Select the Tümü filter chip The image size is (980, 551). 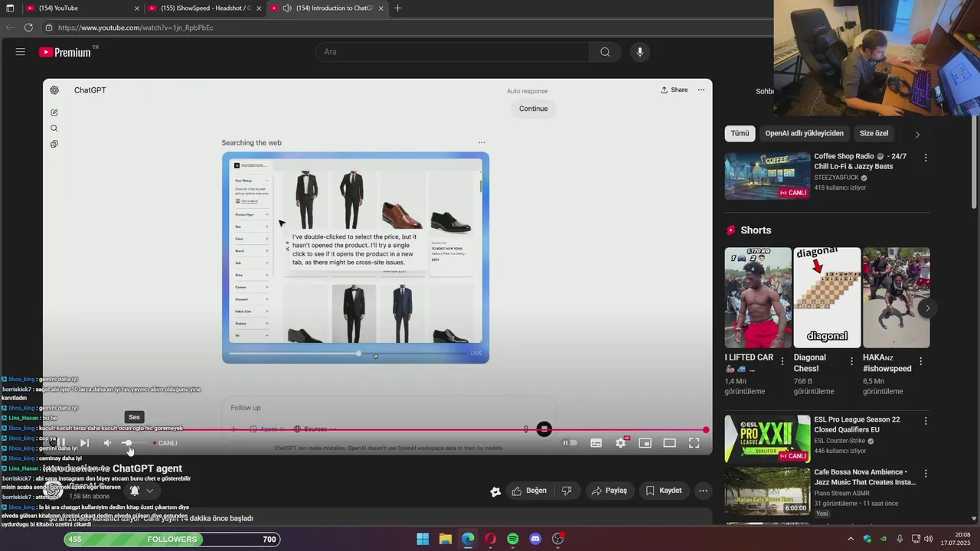pyautogui.click(x=740, y=133)
